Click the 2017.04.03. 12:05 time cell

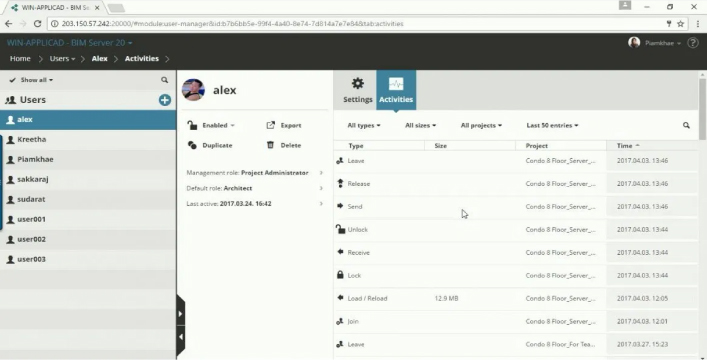pos(643,298)
